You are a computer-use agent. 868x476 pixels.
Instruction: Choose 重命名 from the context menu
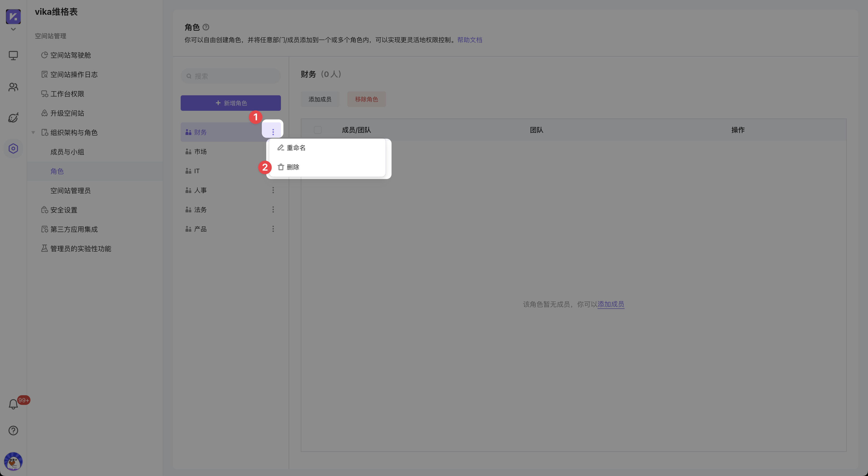click(x=296, y=148)
